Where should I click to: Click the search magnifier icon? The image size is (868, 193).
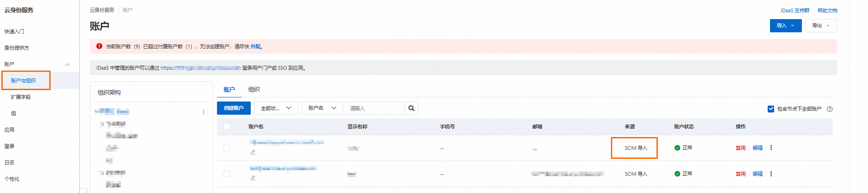411,108
